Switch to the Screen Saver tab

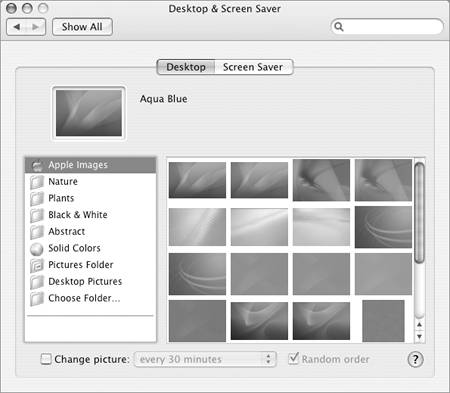click(253, 67)
